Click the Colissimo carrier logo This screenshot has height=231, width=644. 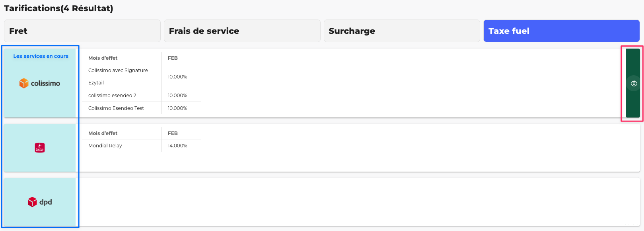[x=40, y=83]
